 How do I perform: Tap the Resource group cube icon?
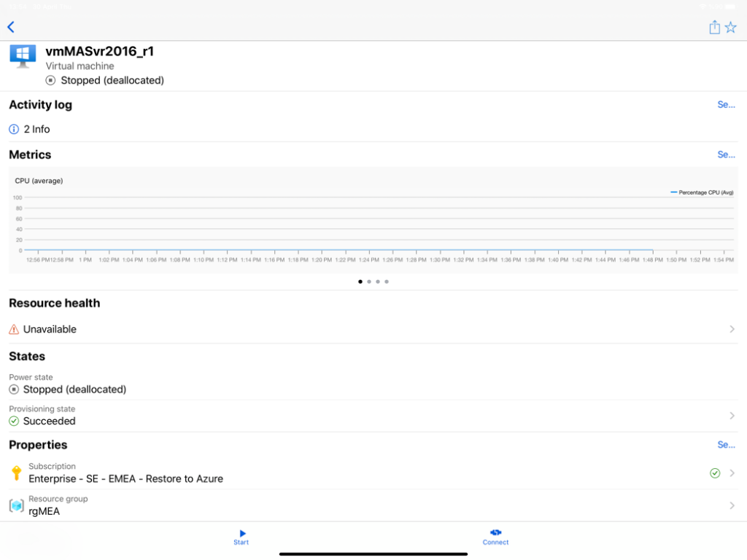point(16,505)
